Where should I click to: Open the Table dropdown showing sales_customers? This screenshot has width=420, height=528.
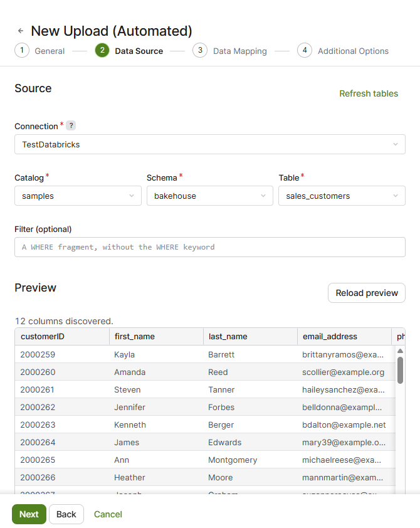(x=342, y=196)
